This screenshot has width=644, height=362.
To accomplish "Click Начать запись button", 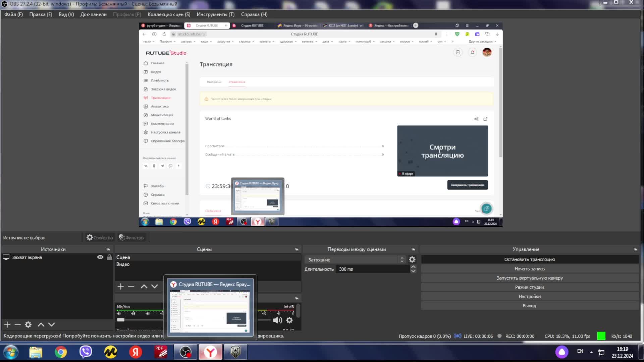I will [x=530, y=269].
